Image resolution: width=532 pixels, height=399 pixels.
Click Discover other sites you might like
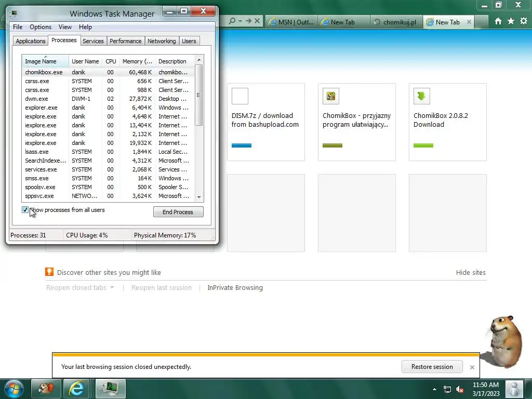click(x=109, y=272)
